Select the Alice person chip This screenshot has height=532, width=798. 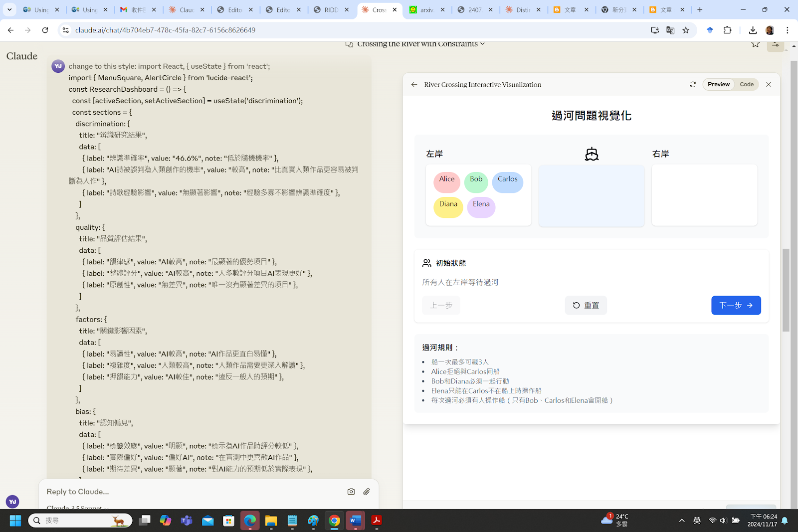click(x=447, y=182)
